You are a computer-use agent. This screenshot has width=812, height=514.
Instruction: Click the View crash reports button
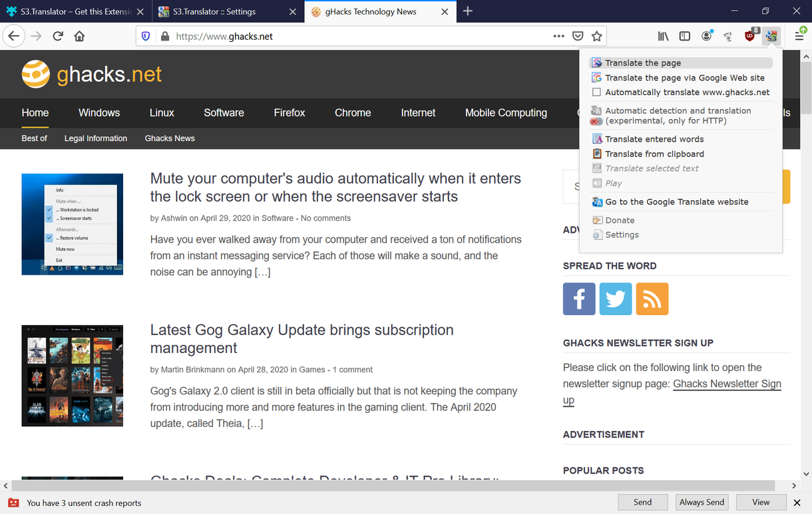(761, 503)
